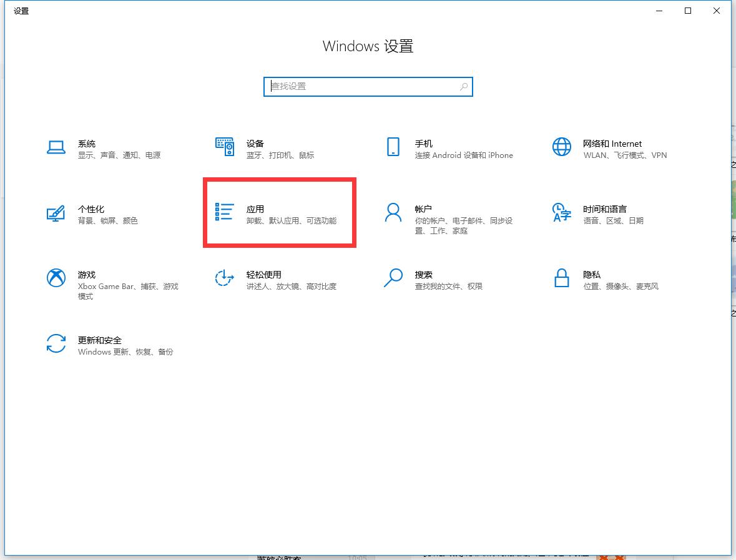Open the 帐户 person icon
The image size is (736, 560).
(x=393, y=212)
